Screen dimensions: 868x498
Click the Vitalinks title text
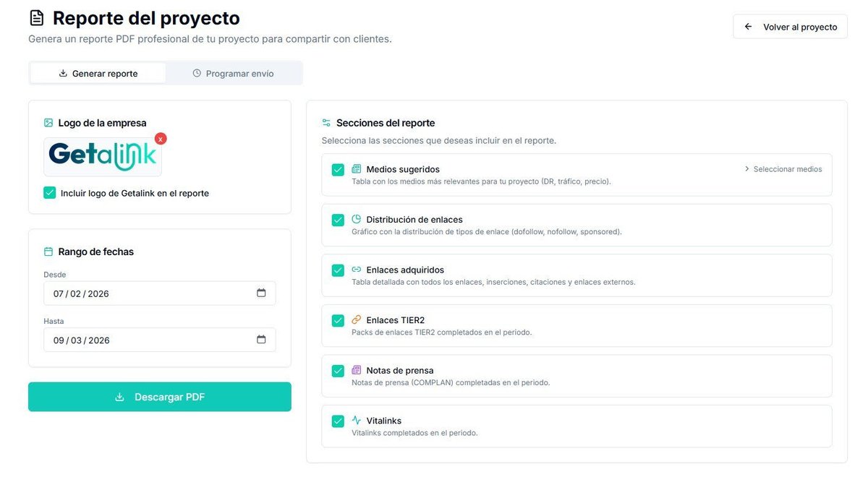384,421
